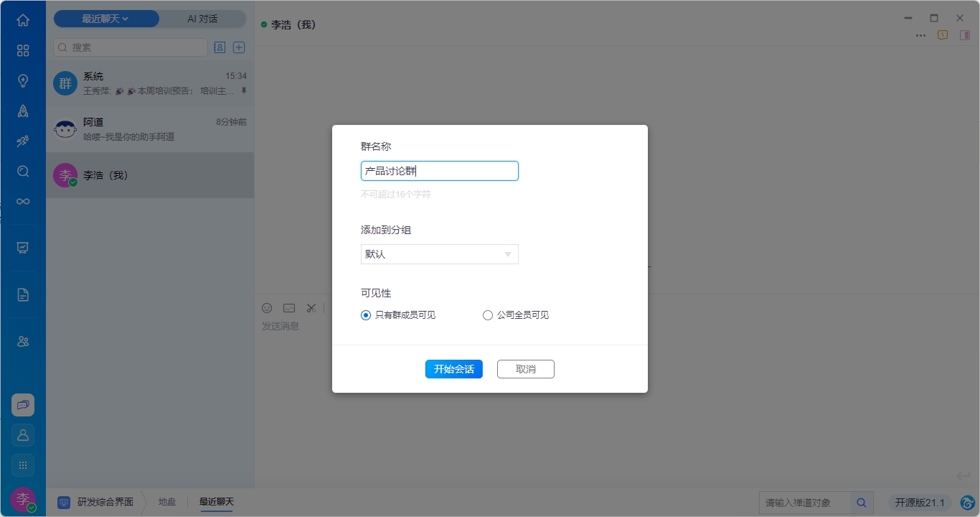Open the three-dot more menu in chat header
This screenshot has height=517, width=980.
[x=920, y=36]
